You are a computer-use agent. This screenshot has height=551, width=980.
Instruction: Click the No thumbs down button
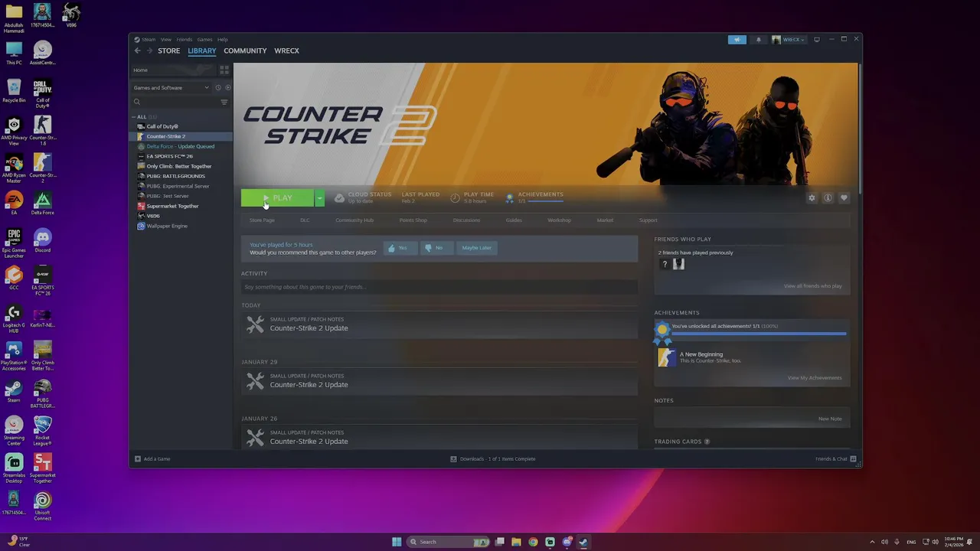(436, 248)
